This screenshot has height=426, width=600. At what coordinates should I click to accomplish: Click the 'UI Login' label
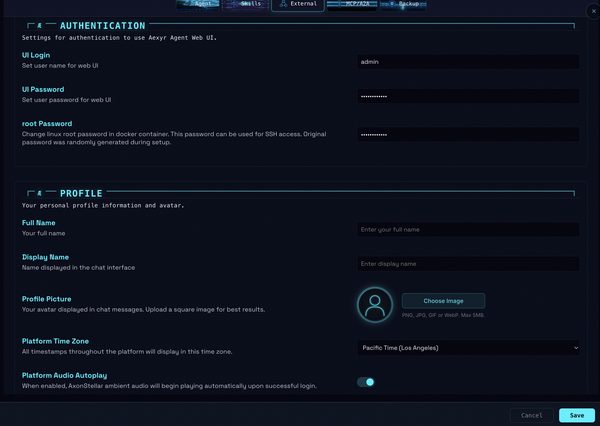[36, 55]
